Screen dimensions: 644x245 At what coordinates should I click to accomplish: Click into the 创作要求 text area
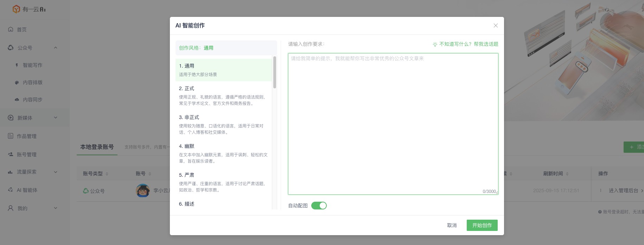pyautogui.click(x=393, y=123)
